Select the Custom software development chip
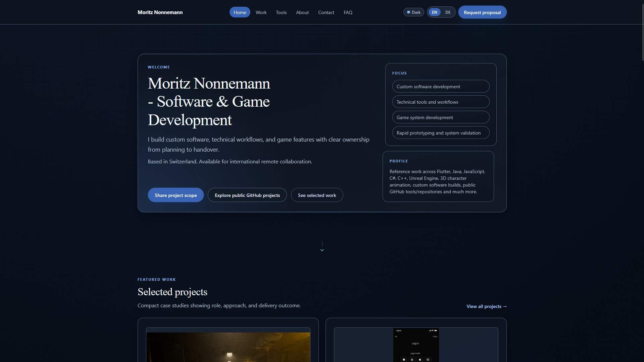 [x=441, y=86]
